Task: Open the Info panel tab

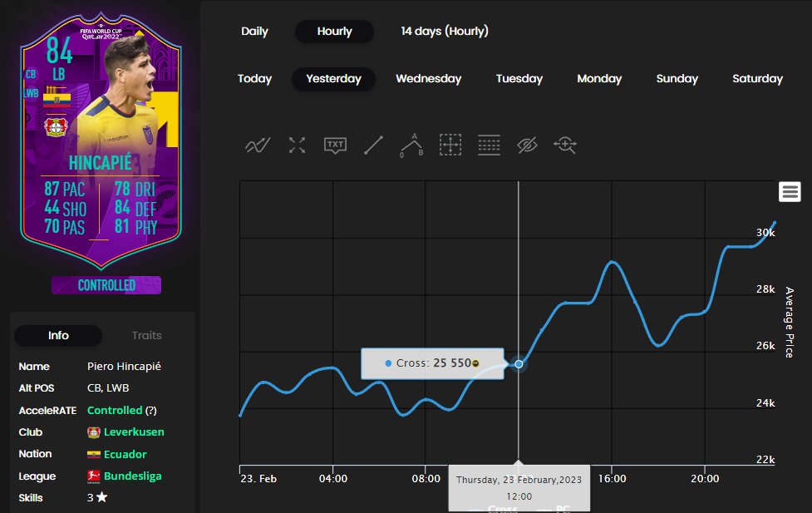Action: click(x=58, y=335)
